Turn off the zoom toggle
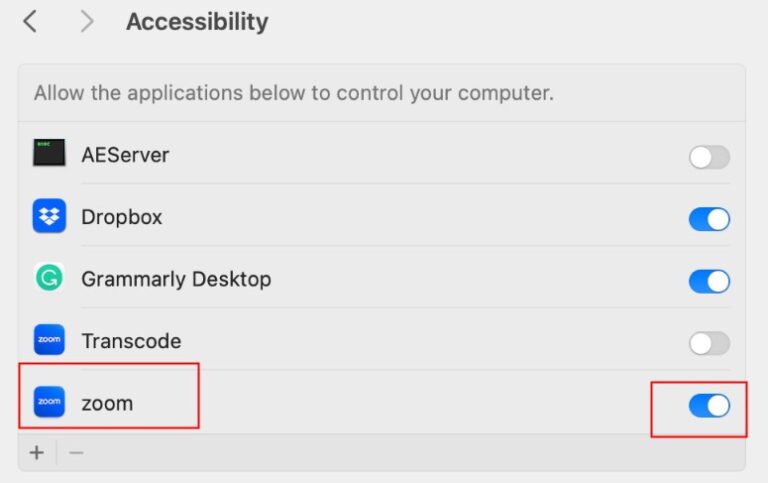Image resolution: width=768 pixels, height=483 pixels. tap(709, 405)
